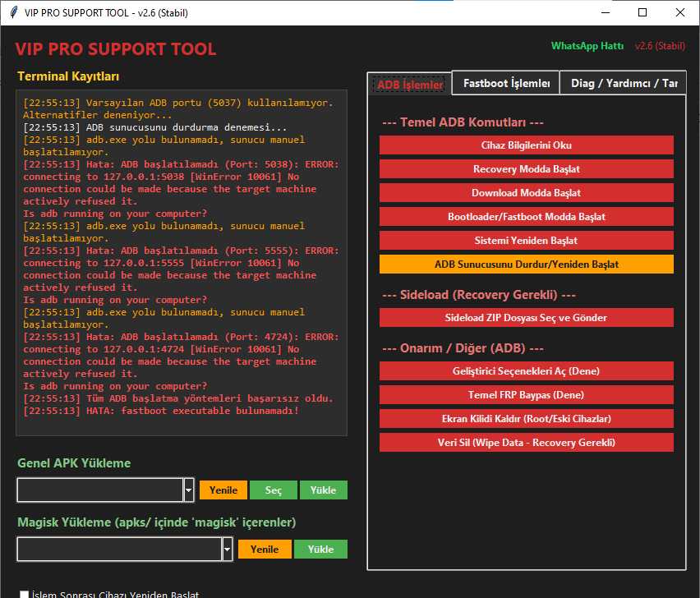This screenshot has height=598, width=700.
Task: Click Veri Sil (Wipe Data) button
Action: pyautogui.click(x=526, y=442)
